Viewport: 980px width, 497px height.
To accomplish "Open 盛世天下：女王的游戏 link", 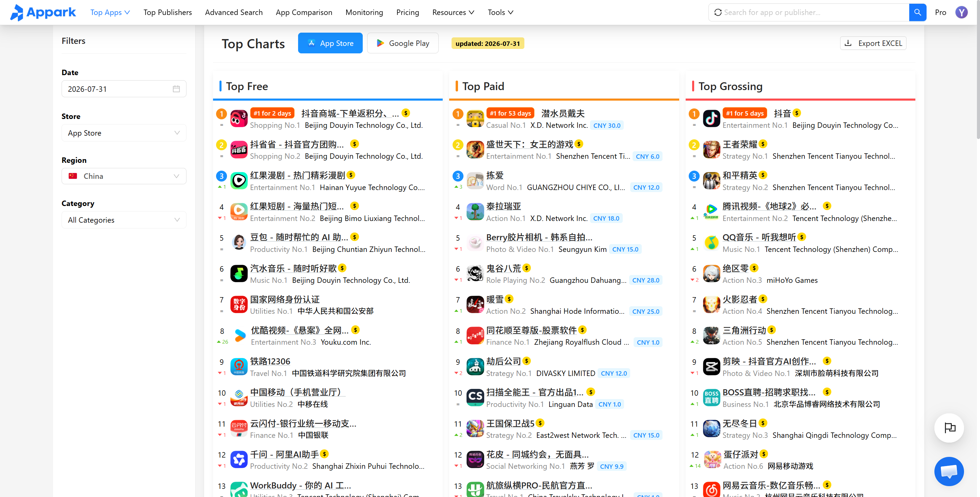I will 529,144.
